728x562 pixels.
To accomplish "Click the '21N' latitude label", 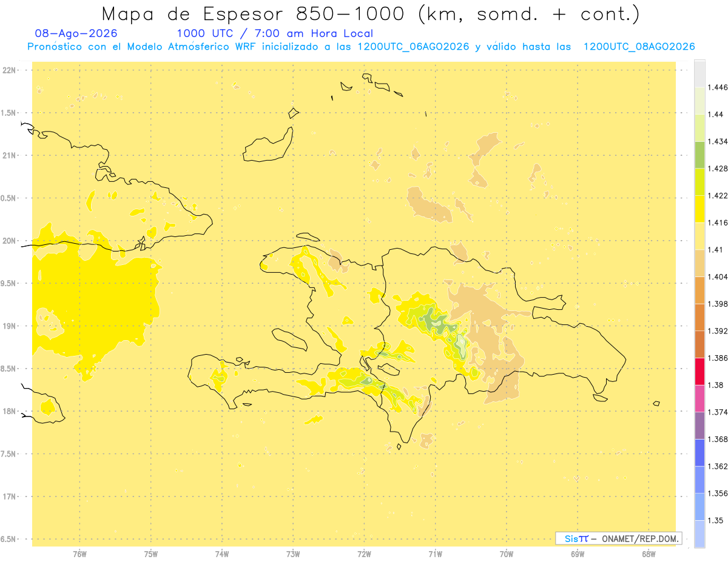I will (x=10, y=156).
